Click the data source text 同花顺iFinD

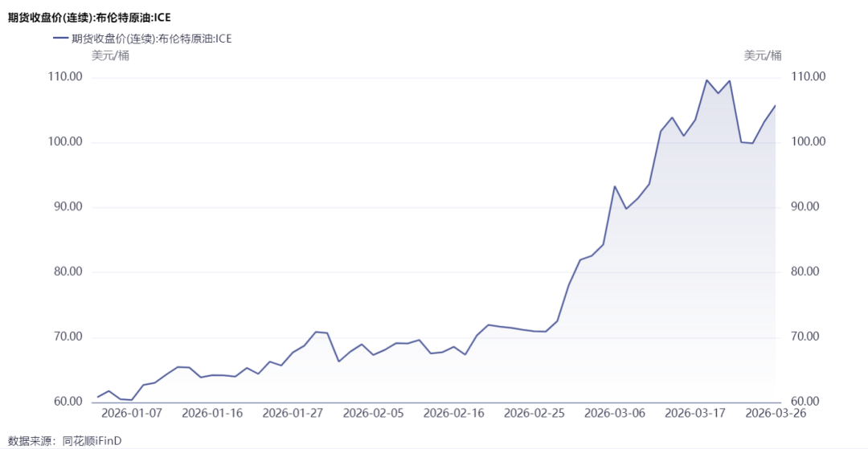click(92, 441)
